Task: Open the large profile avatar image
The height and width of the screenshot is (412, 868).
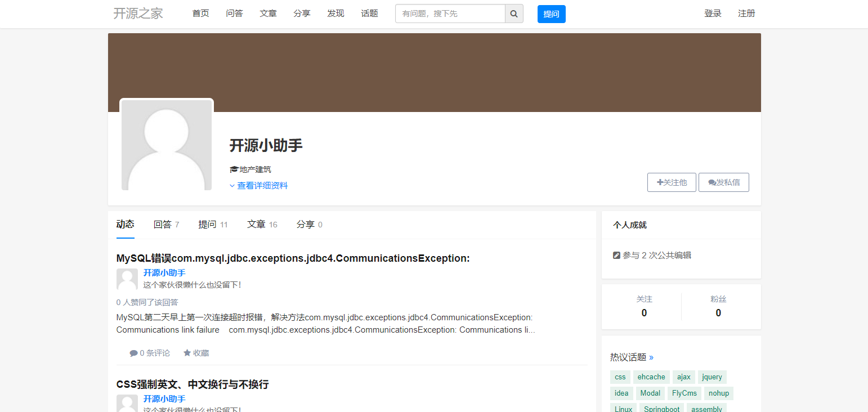Action: pos(167,145)
